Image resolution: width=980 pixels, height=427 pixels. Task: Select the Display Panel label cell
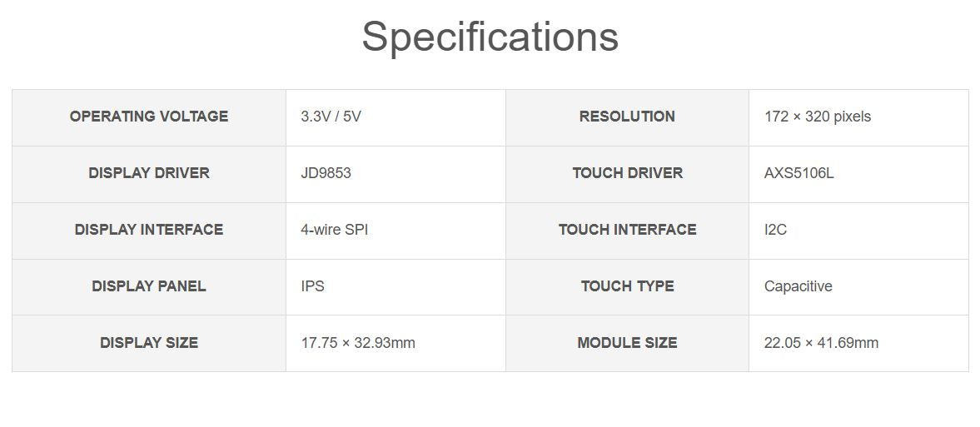click(149, 286)
